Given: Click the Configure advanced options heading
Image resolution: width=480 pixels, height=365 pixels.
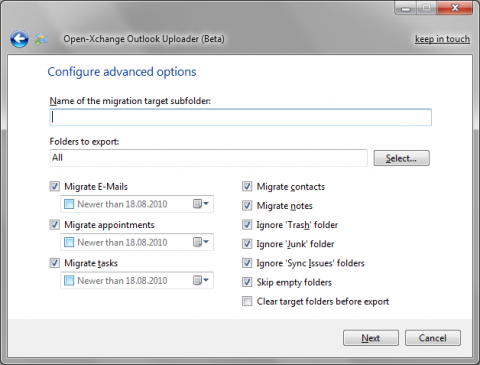Looking at the screenshot, I should [122, 72].
